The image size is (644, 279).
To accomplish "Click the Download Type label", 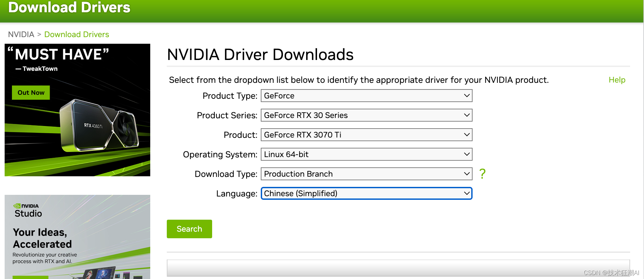I will click(226, 174).
